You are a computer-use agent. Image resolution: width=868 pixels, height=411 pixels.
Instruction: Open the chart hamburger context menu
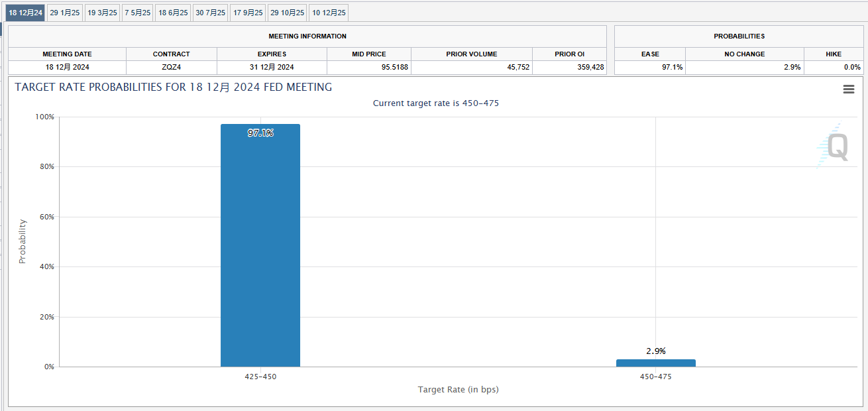(x=848, y=89)
